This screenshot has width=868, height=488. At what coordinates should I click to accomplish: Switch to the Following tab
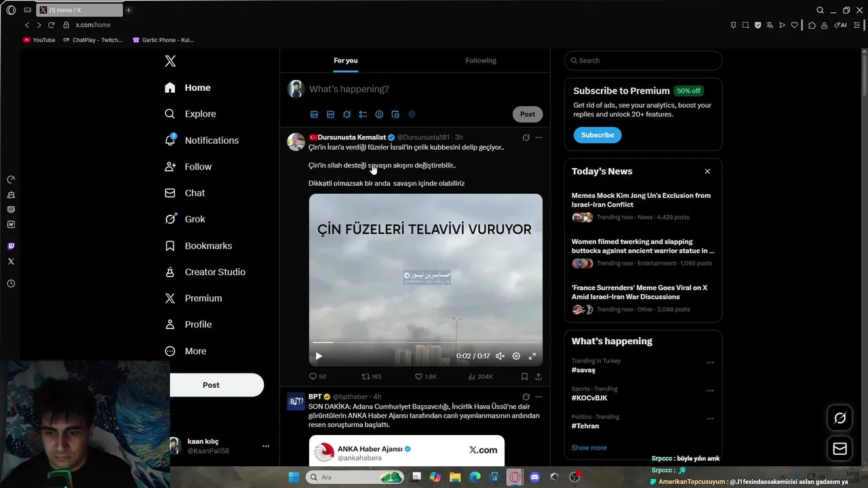(x=481, y=60)
